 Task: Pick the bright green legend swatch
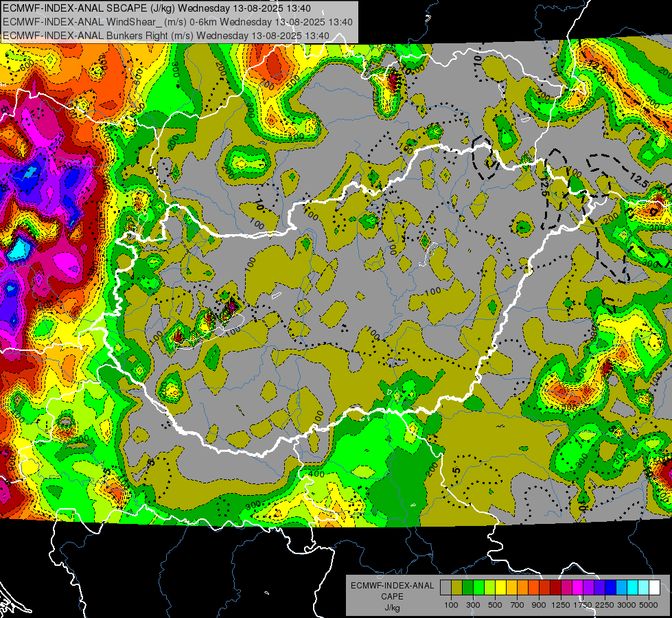click(478, 587)
